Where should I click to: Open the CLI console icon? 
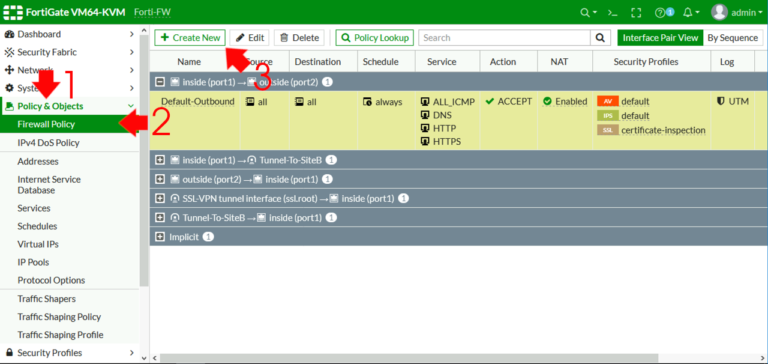[x=613, y=13]
